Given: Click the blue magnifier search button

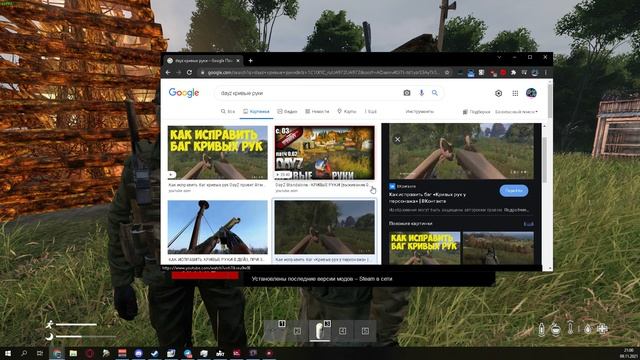Looking at the screenshot, I should (435, 93).
